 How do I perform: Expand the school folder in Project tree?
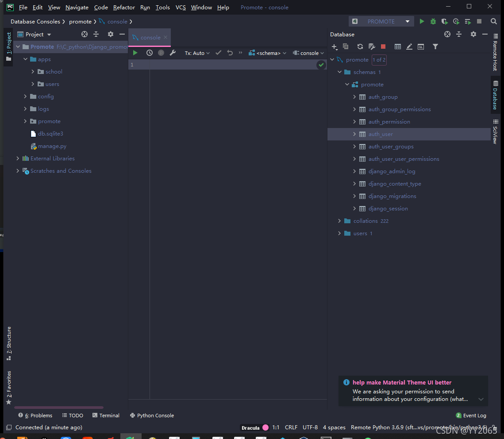[x=32, y=71]
